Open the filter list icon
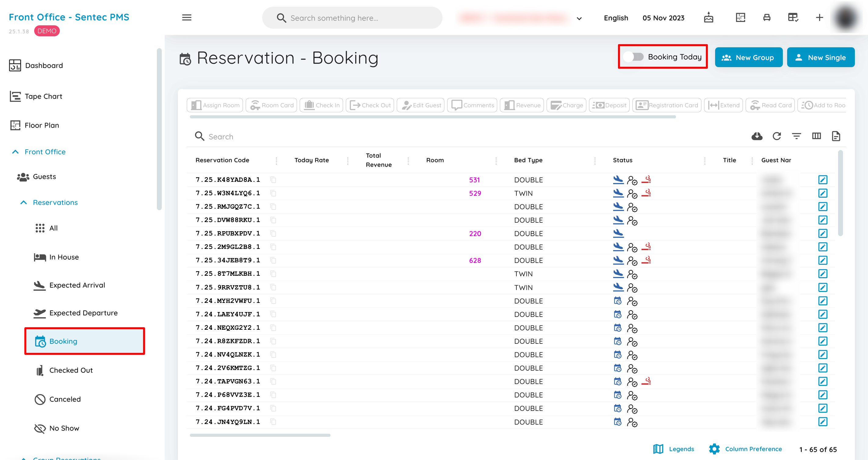 tap(796, 136)
